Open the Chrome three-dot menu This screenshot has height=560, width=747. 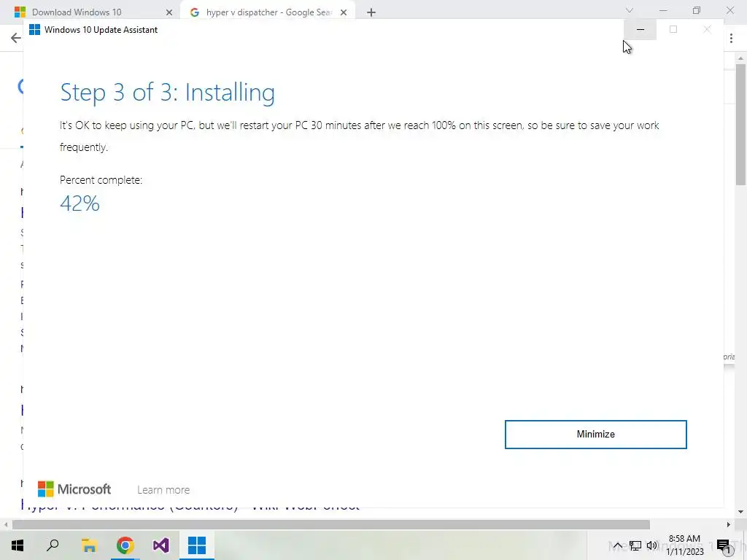(731, 38)
